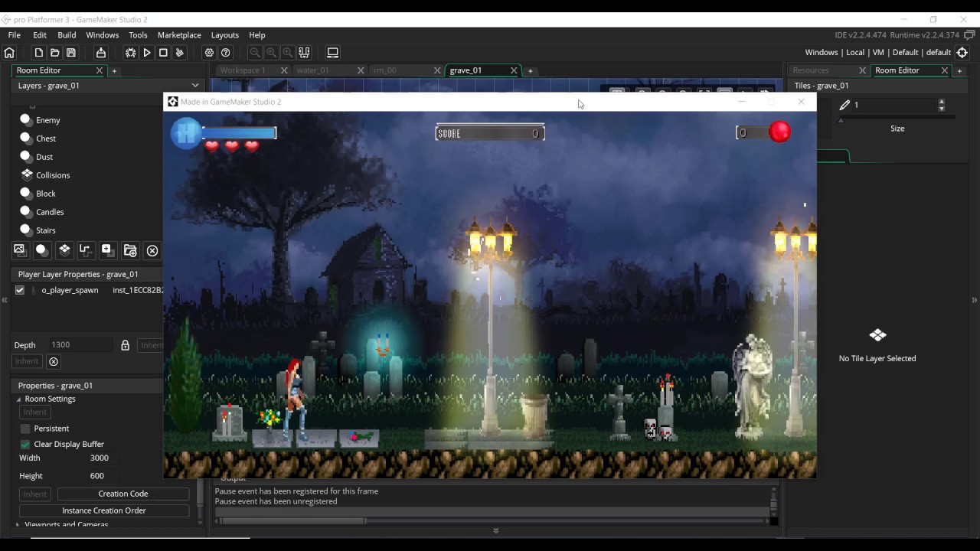Viewport: 980px width, 551px height.
Task: Create new layer folder
Action: click(x=130, y=250)
